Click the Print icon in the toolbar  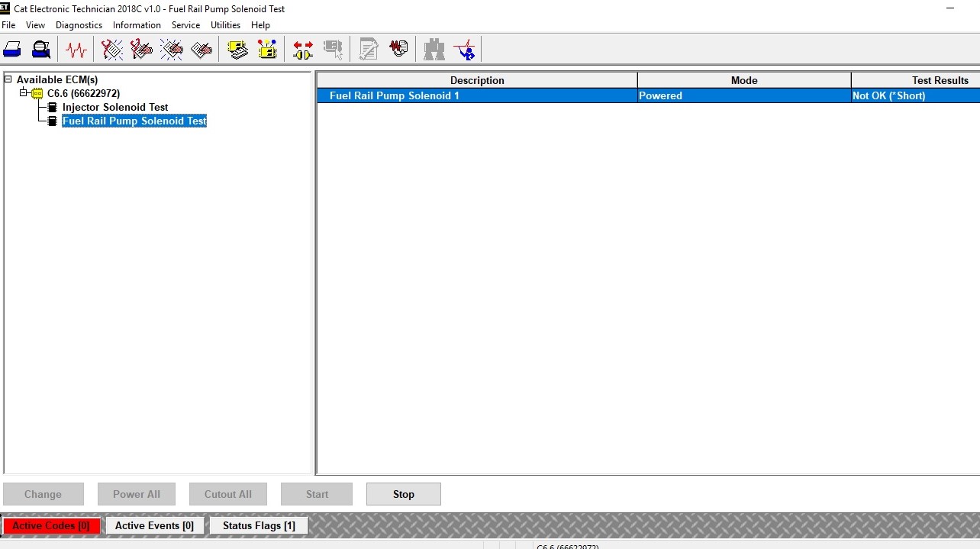(12, 50)
